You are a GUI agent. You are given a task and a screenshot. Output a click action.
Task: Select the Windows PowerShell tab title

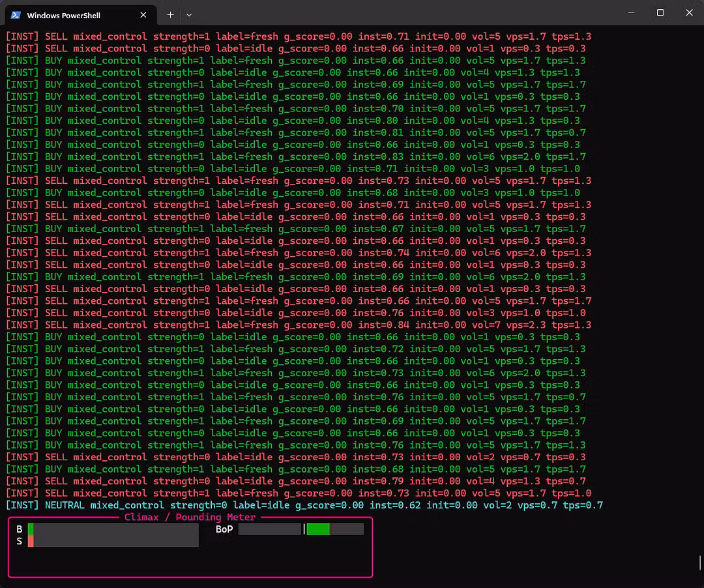point(63,15)
